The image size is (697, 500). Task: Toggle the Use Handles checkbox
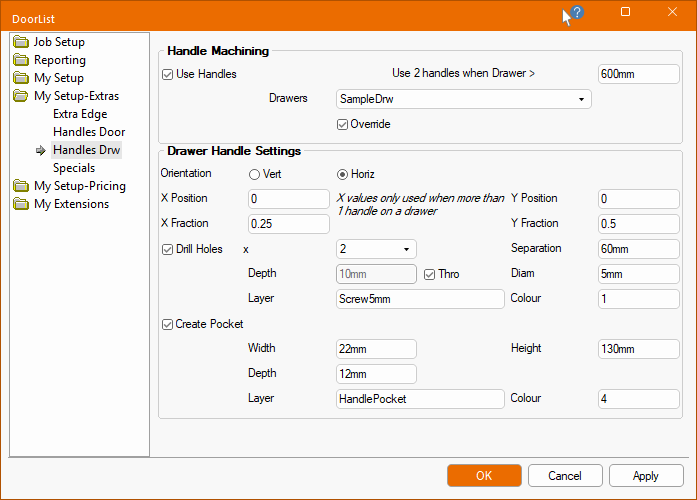[168, 74]
